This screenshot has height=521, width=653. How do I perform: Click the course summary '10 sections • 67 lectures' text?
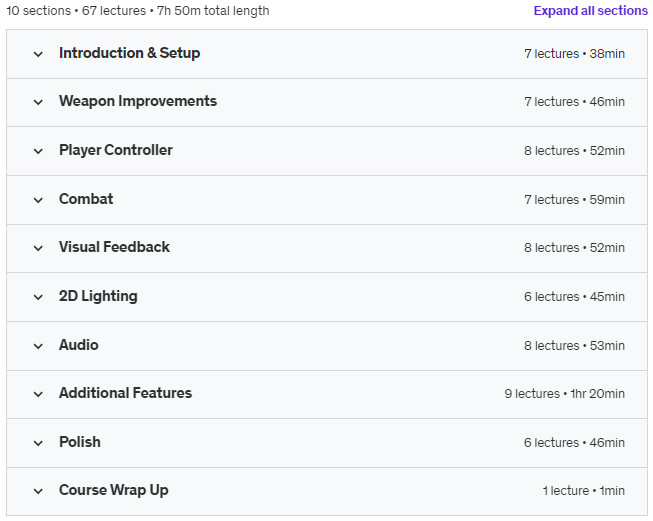(76, 11)
